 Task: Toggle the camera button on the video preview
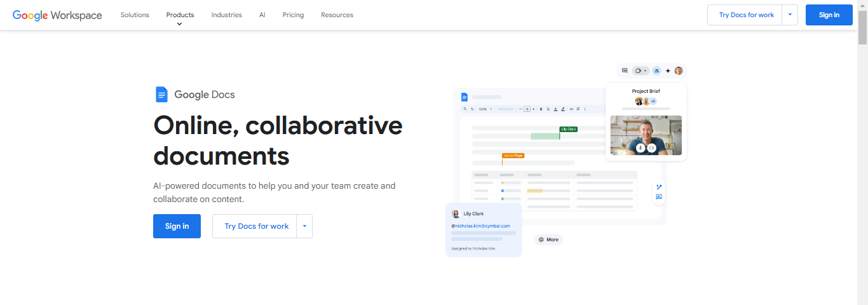point(651,148)
